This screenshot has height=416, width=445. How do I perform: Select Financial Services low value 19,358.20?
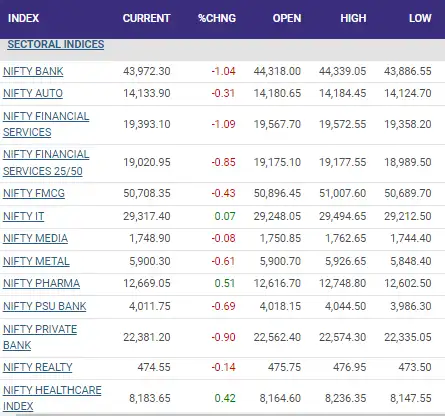408,124
